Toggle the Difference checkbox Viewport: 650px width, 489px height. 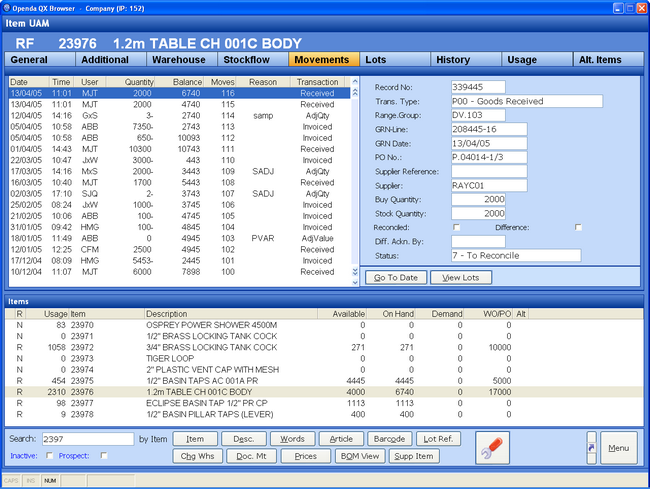pyautogui.click(x=578, y=228)
